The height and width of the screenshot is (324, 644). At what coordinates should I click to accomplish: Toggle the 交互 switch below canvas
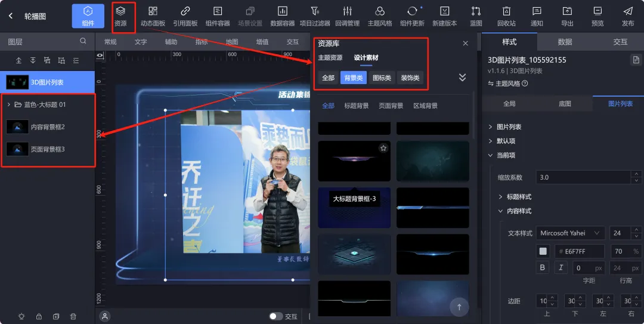coord(275,316)
